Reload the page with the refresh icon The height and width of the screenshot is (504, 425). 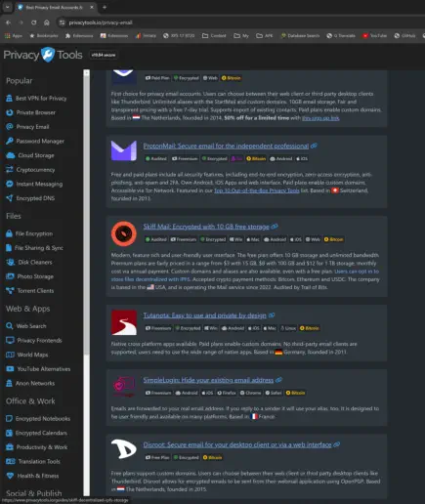tap(33, 22)
